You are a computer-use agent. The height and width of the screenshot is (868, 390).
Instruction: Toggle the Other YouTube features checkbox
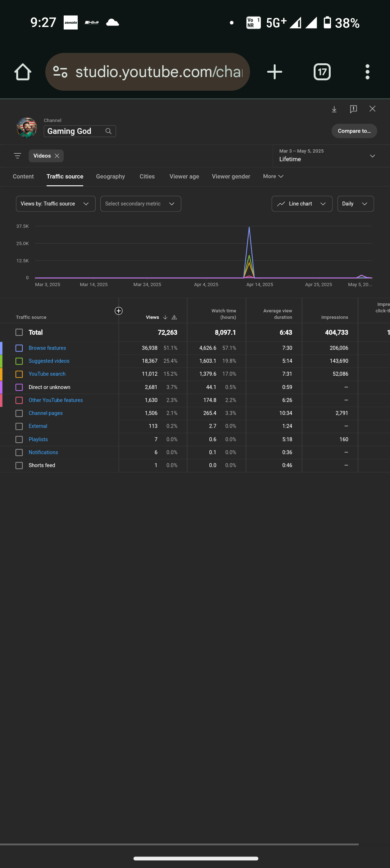click(x=19, y=400)
